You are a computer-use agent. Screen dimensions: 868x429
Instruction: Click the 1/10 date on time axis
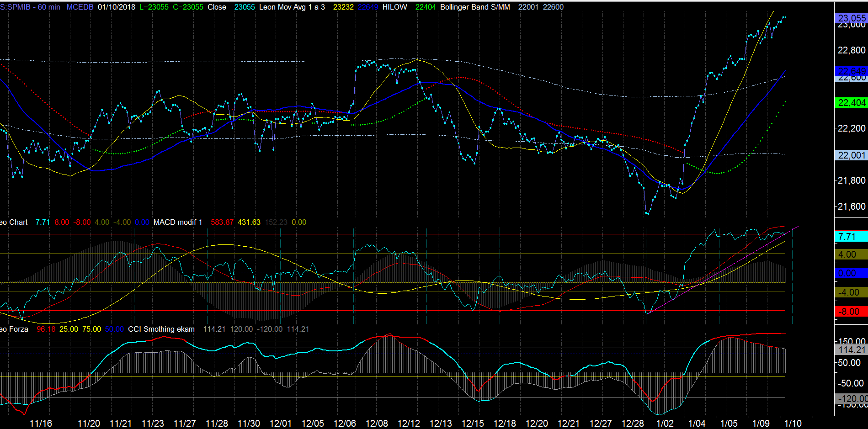pyautogui.click(x=793, y=423)
